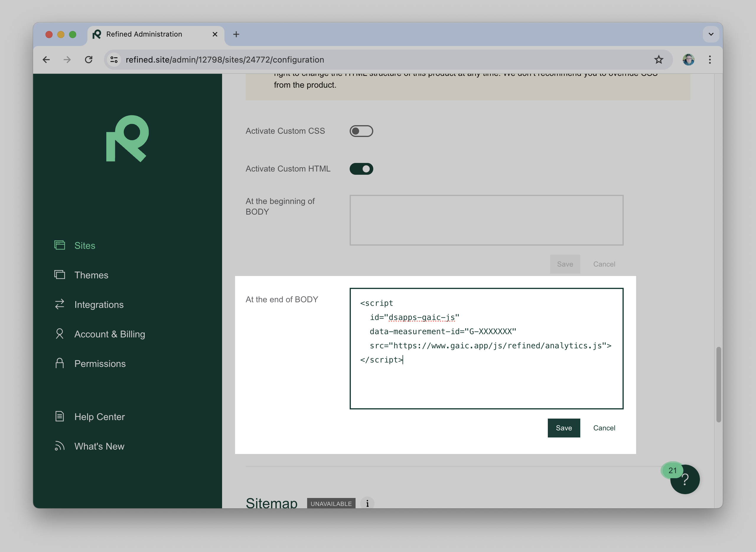Click the Themes menu item

[x=91, y=275]
